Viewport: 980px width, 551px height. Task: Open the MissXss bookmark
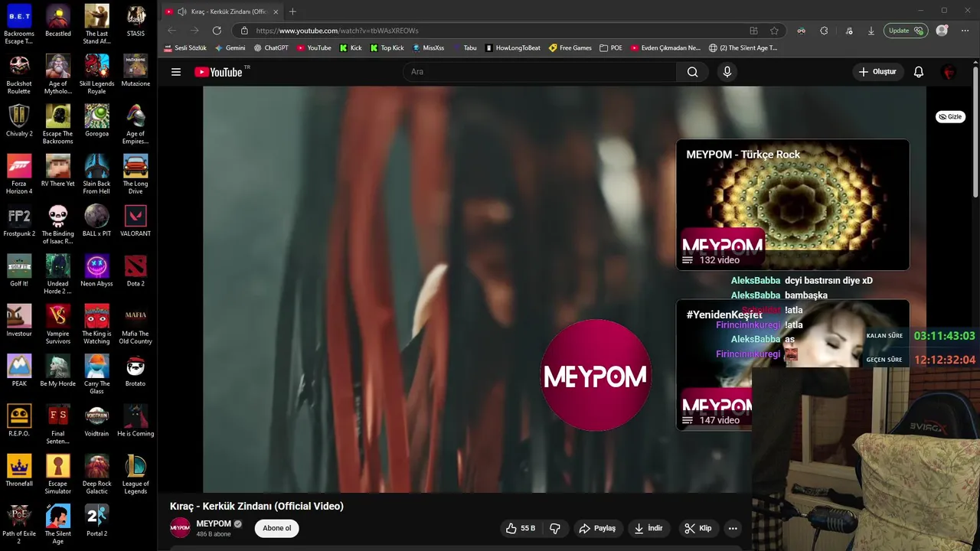(x=428, y=47)
